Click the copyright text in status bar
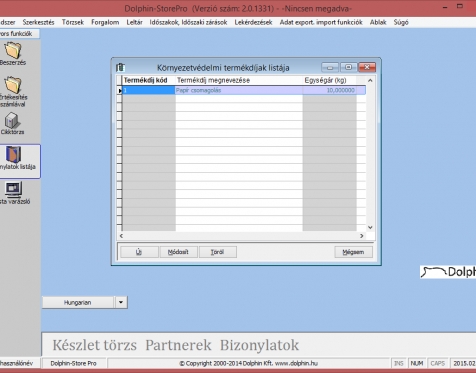This screenshot has width=476, height=373. tap(249, 363)
